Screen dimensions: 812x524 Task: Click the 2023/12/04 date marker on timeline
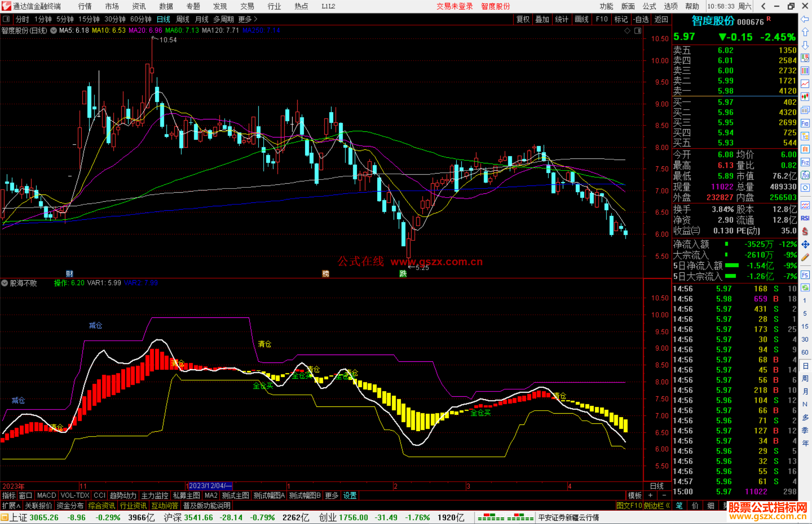(210, 486)
